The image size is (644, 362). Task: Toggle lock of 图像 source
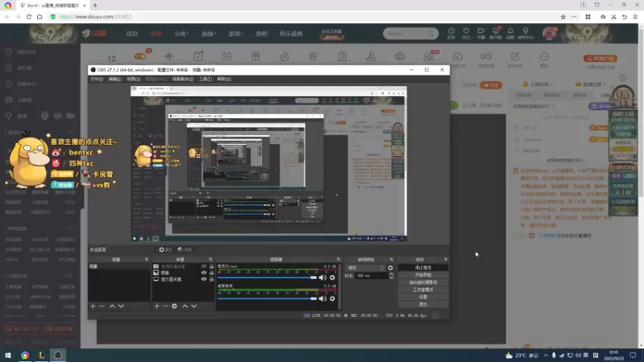click(212, 273)
